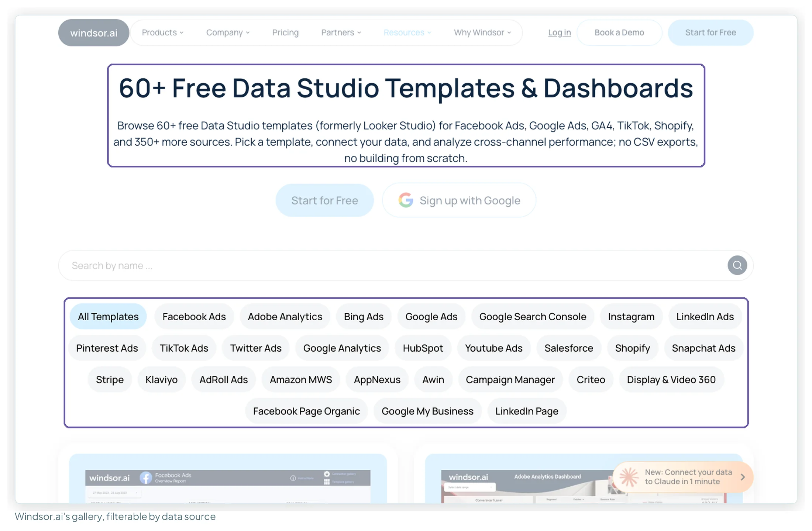Expand the Partners dropdown menu

(341, 32)
